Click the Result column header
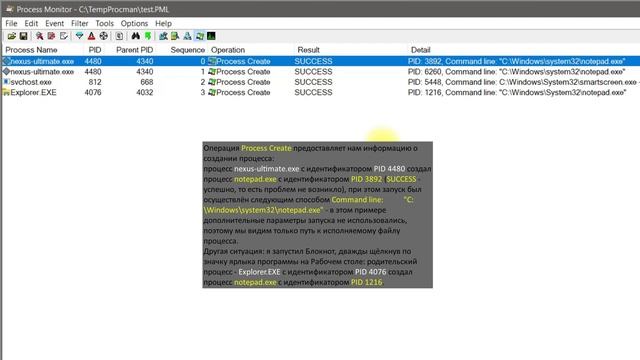Screen dimensions: 640x360 pos(309,50)
